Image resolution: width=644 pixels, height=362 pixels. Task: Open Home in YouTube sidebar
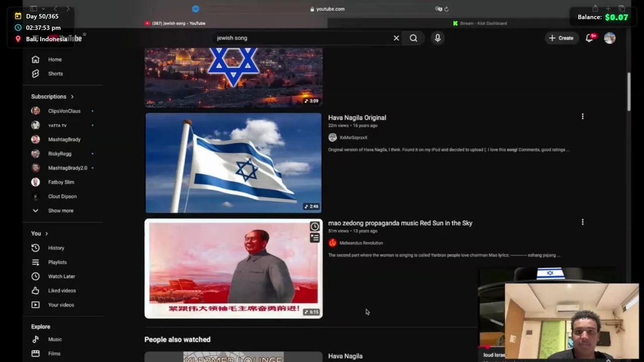(x=54, y=59)
